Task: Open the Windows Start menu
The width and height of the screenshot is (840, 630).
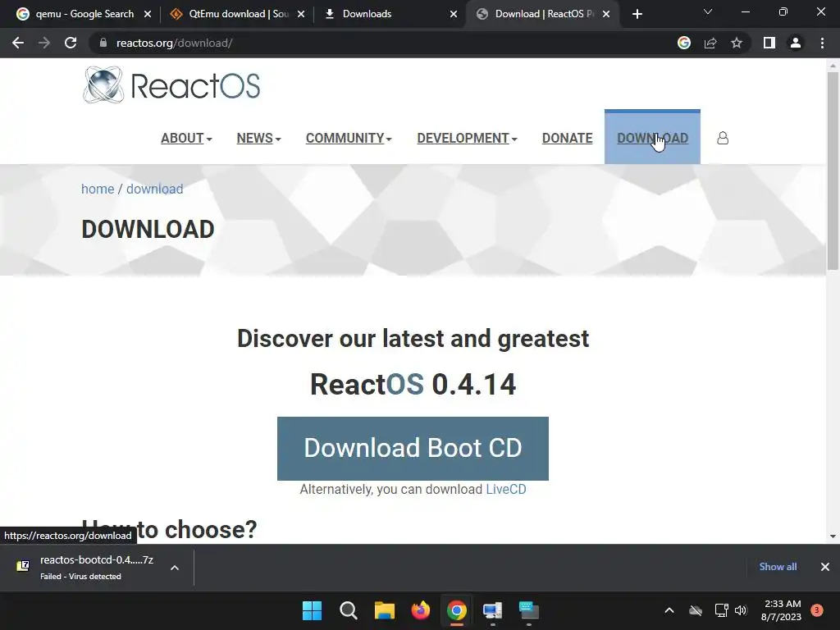Action: coord(312,610)
